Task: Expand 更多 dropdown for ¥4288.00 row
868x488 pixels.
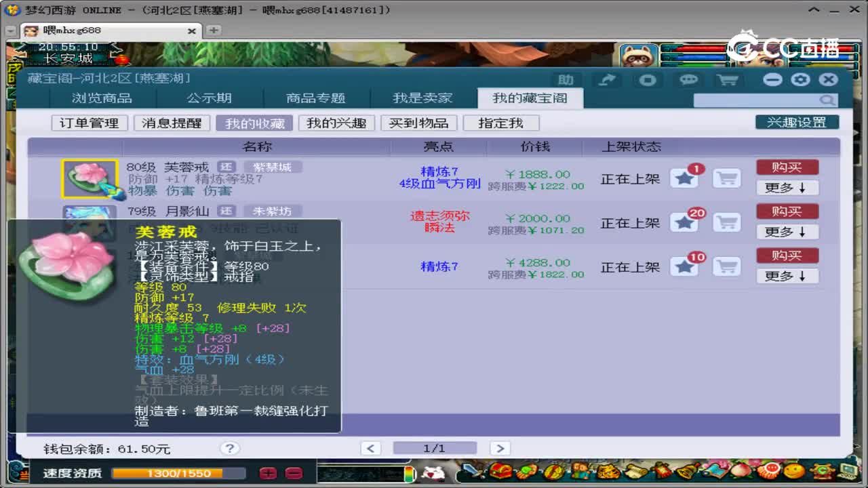Action: point(787,276)
